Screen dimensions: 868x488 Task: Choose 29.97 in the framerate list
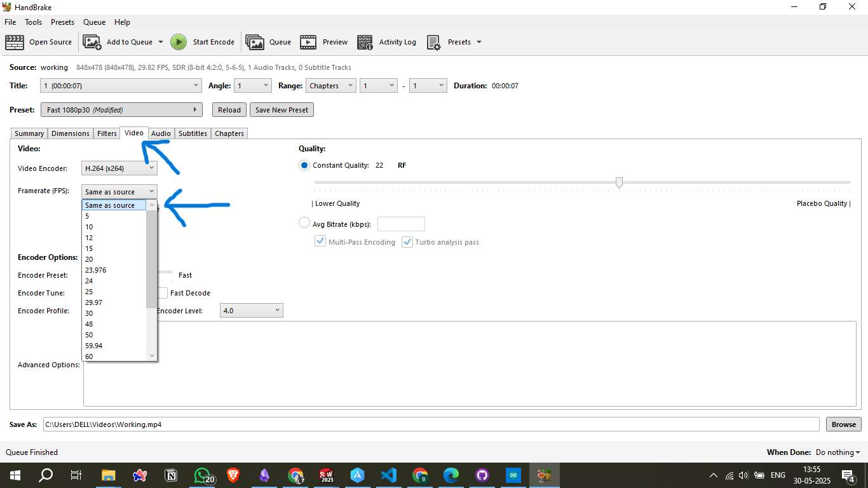[x=114, y=302]
